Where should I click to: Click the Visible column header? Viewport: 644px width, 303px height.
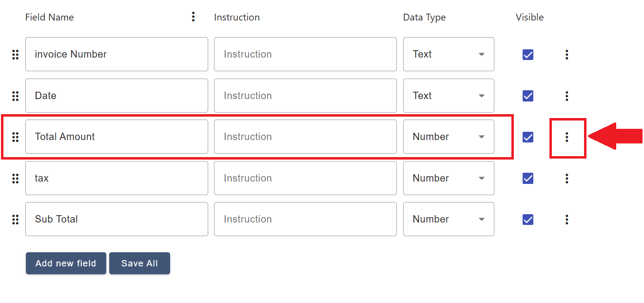coord(529,17)
